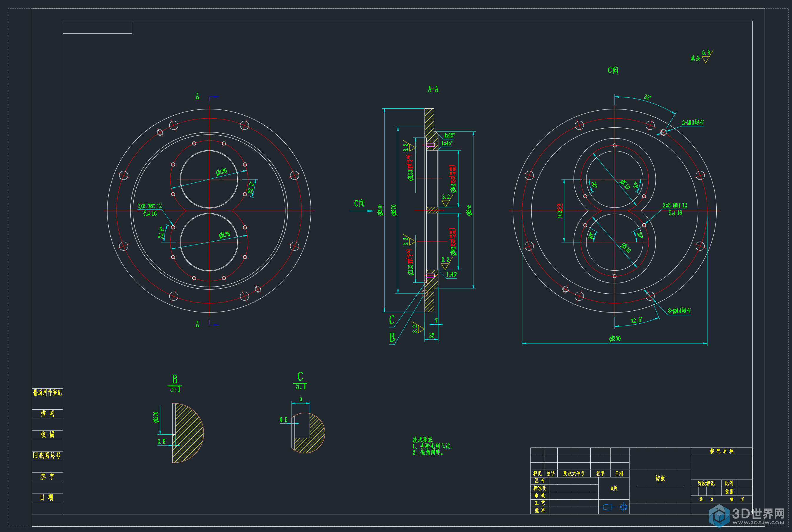This screenshot has height=532, width=792.
Task: Click the 借通用件登记 side-strip label
Action: 47,393
